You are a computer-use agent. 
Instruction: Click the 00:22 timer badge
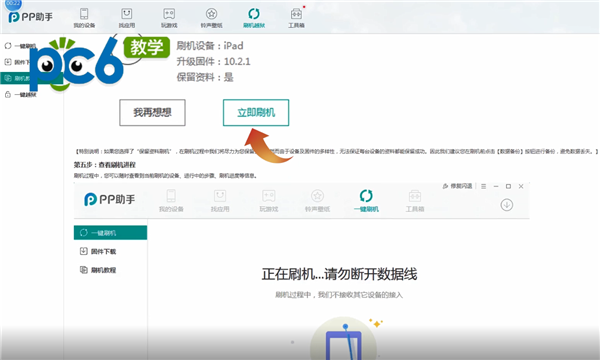tap(13, 3)
